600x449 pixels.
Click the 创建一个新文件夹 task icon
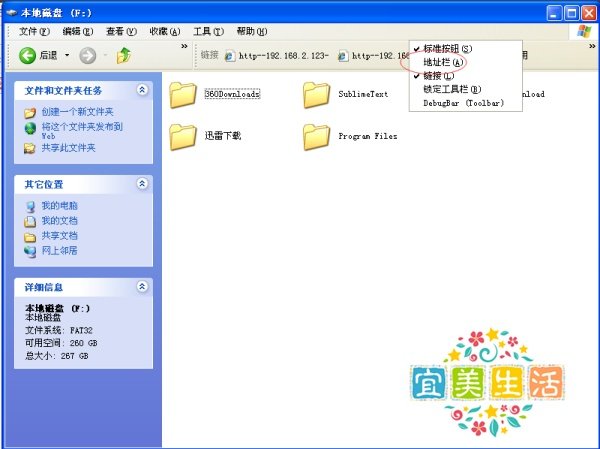pos(30,113)
